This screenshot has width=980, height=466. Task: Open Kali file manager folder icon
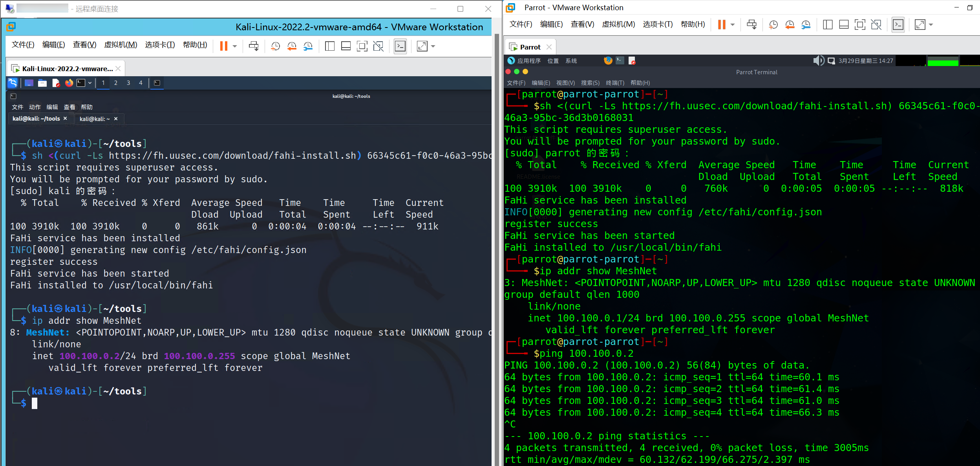pyautogui.click(x=42, y=83)
